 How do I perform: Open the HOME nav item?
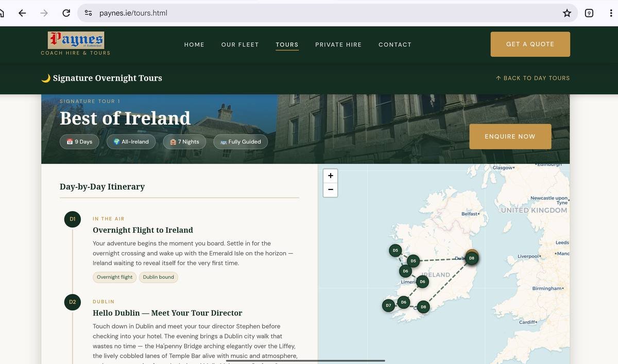point(194,45)
